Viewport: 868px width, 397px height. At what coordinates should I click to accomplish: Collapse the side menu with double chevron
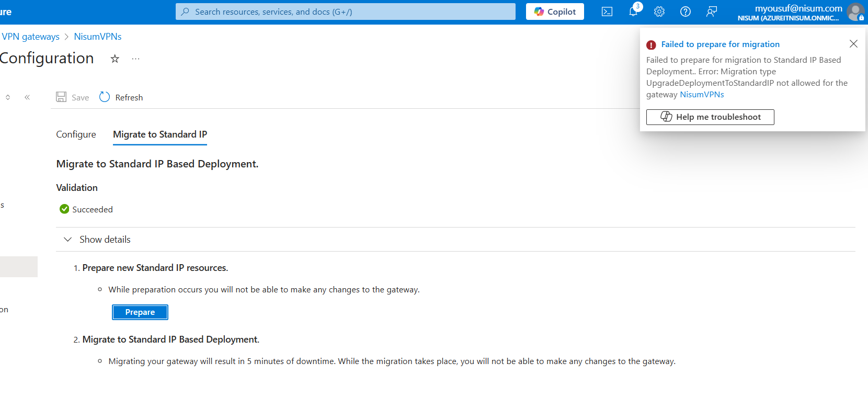click(27, 97)
